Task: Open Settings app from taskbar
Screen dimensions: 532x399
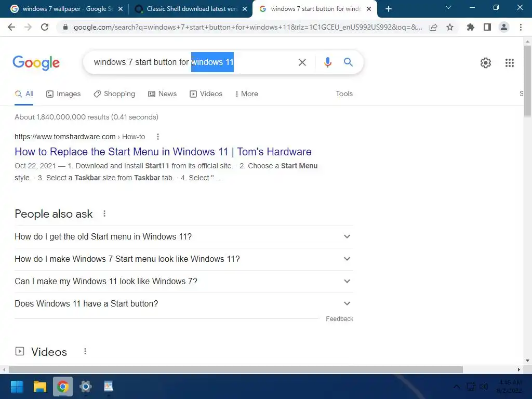Action: pos(86,387)
